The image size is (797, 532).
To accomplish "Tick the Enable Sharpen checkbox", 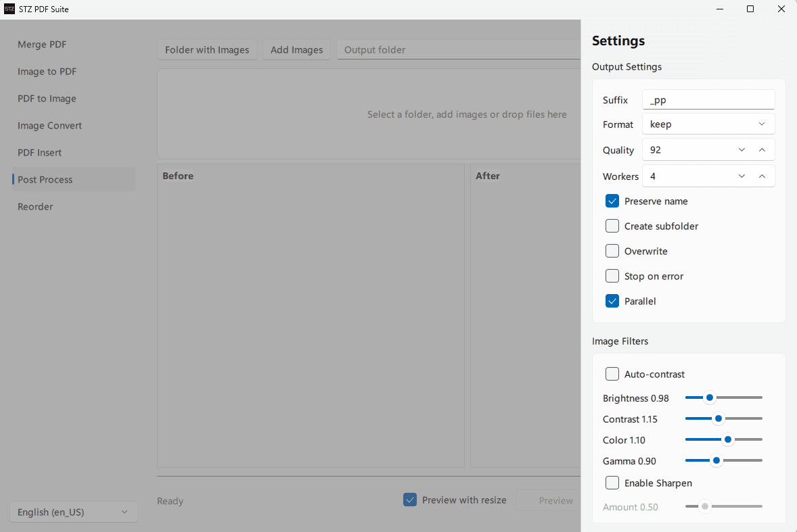I will pos(612,483).
